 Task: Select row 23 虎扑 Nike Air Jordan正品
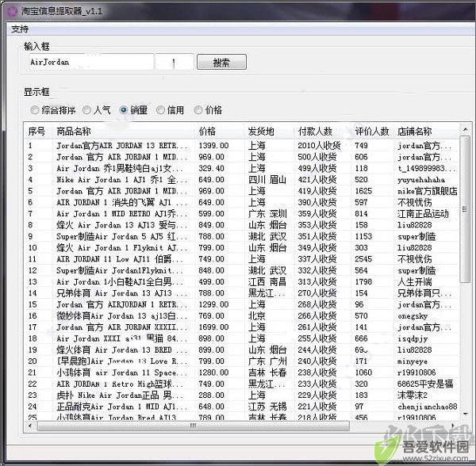click(x=241, y=395)
